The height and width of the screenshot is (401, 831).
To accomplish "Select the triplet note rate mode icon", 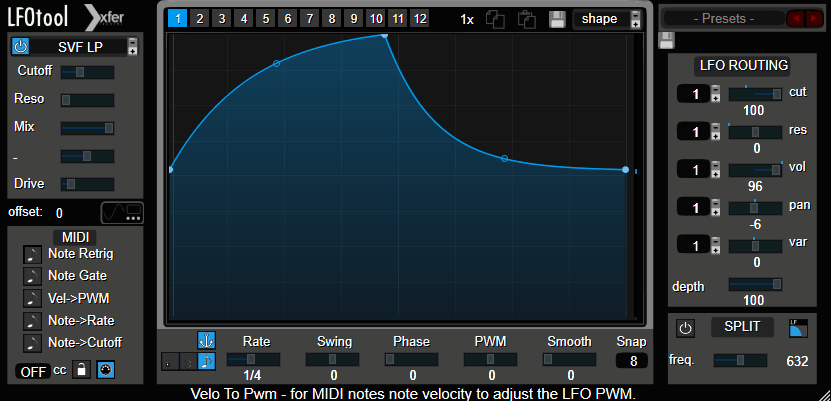I will 188,361.
